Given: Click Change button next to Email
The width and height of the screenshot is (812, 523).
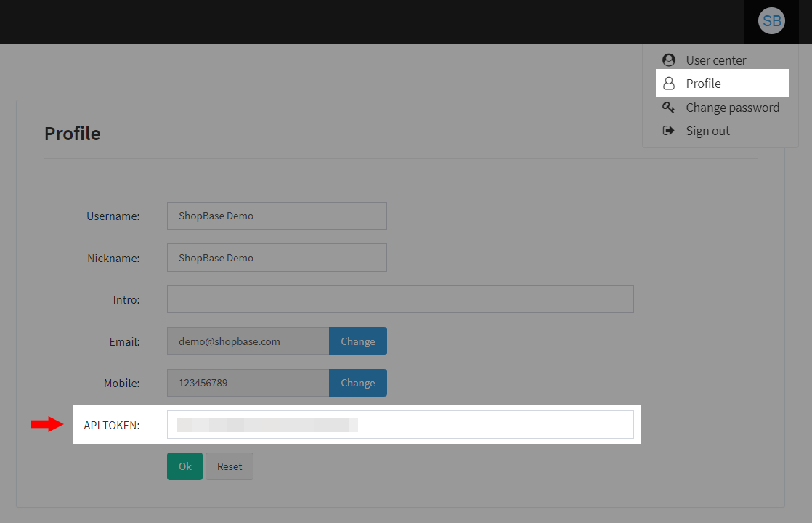Looking at the screenshot, I should pyautogui.click(x=358, y=341).
